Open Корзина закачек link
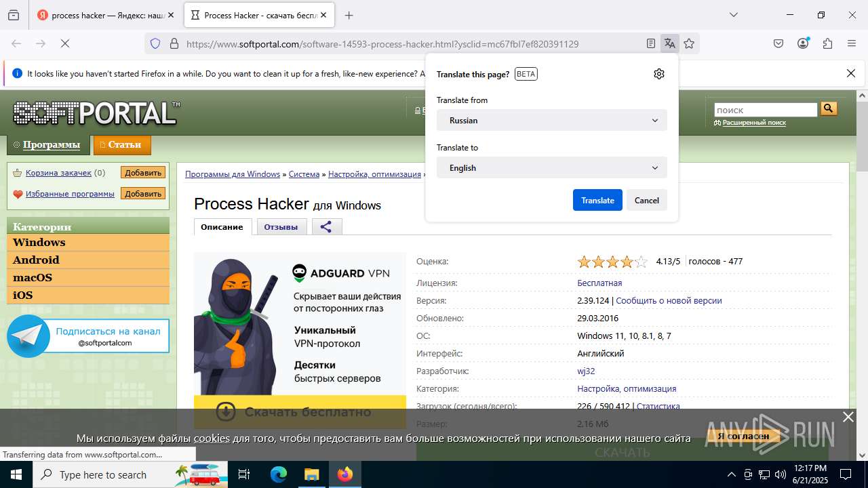The height and width of the screenshot is (488, 868). coord(58,173)
